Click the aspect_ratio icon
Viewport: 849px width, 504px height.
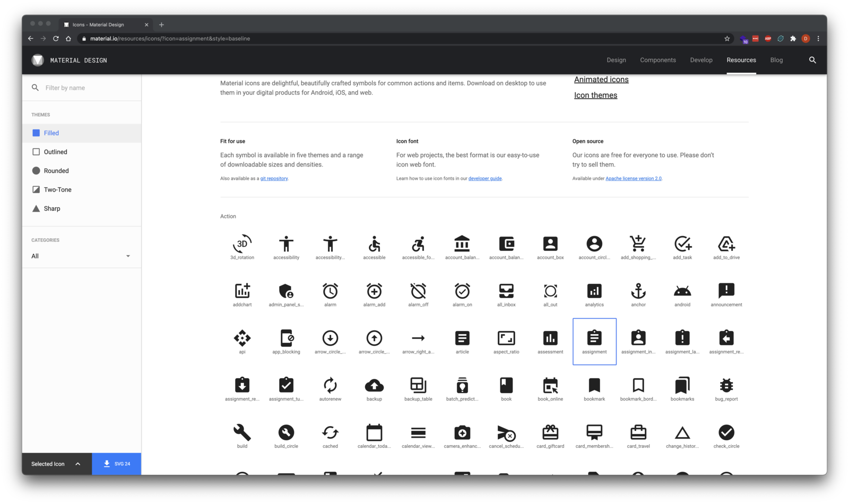(x=506, y=338)
